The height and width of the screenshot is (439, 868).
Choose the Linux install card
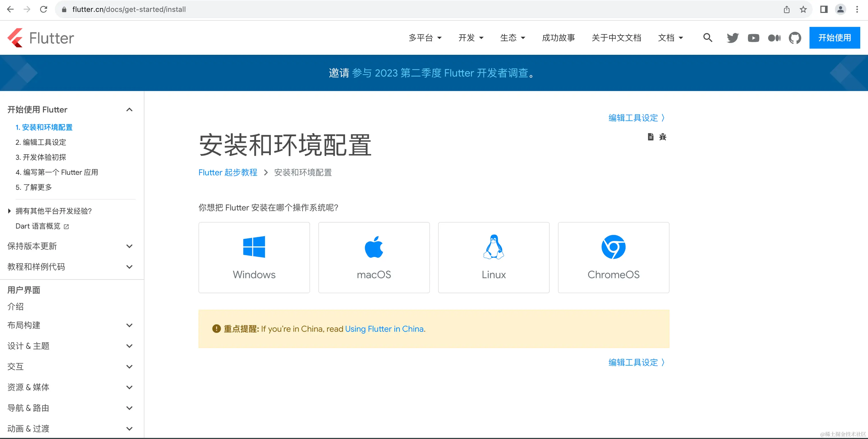tap(494, 257)
